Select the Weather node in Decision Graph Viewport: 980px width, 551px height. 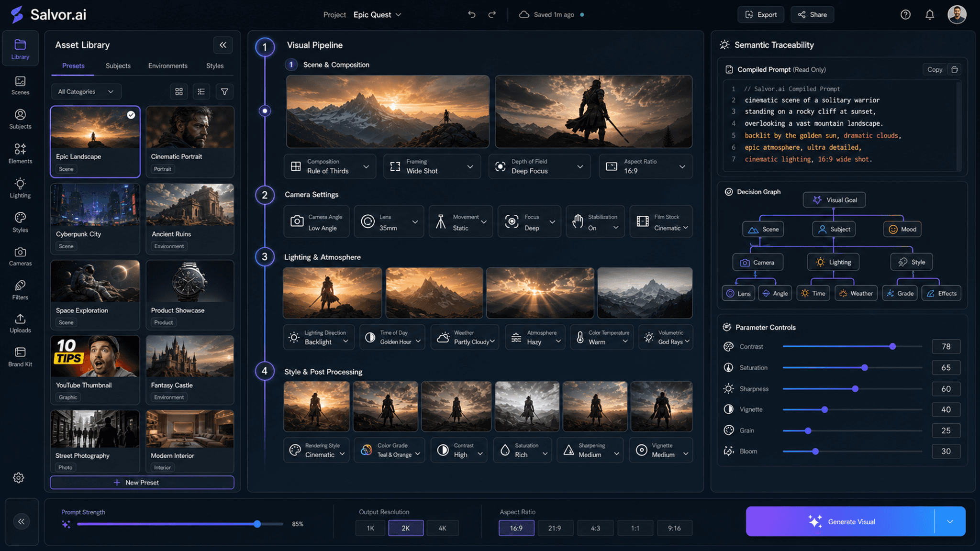point(856,293)
